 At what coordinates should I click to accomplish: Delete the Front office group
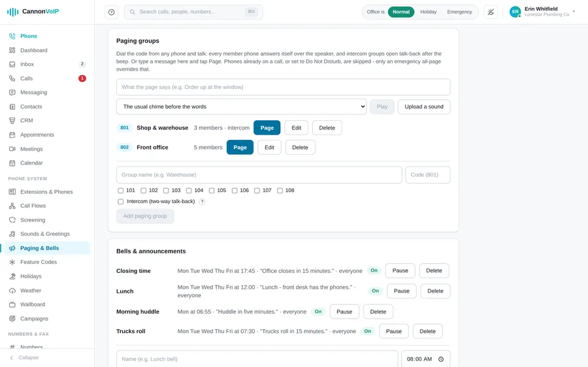300,148
